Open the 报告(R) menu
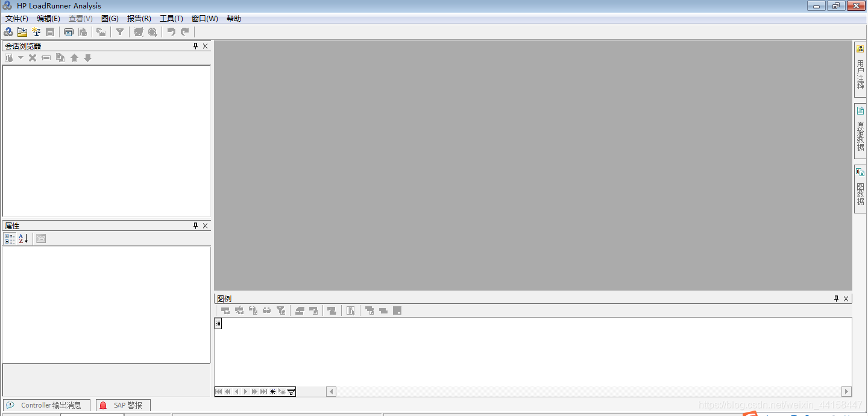The image size is (868, 416). (x=139, y=19)
